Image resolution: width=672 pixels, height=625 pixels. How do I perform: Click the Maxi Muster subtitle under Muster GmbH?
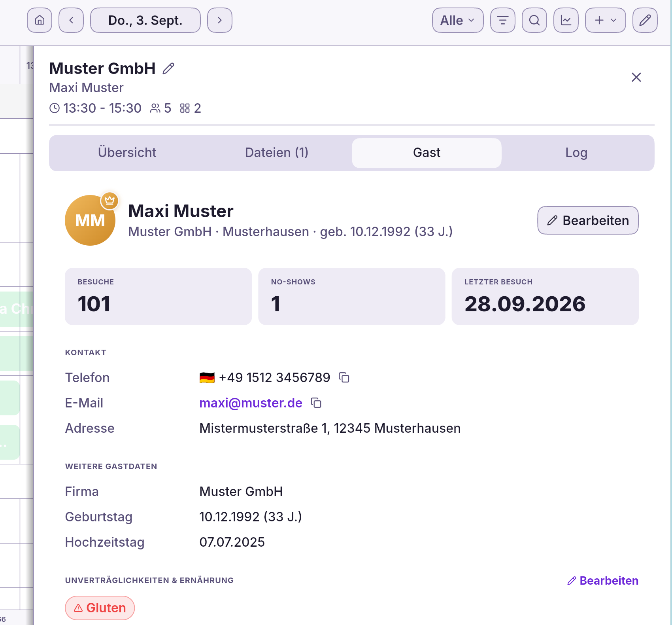point(86,88)
